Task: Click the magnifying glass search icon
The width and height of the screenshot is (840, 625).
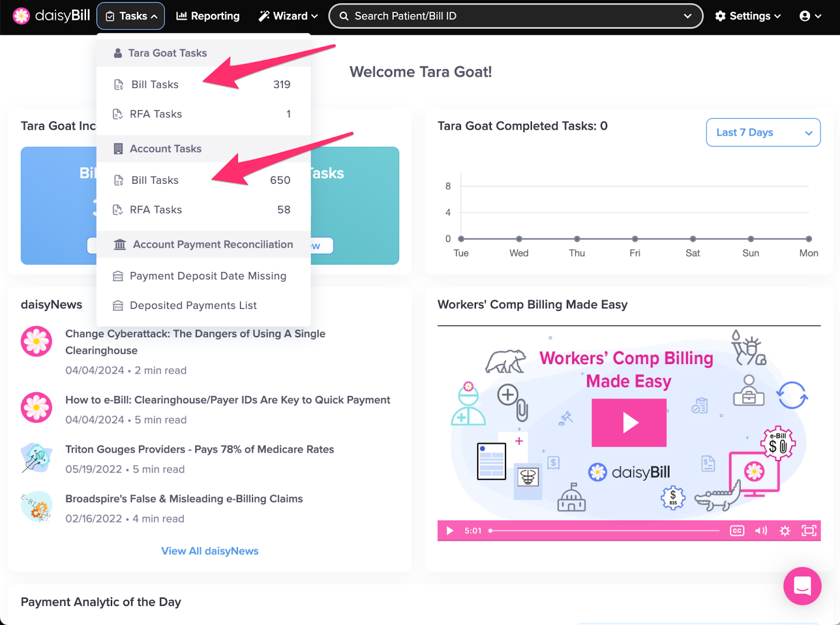Action: tap(344, 16)
